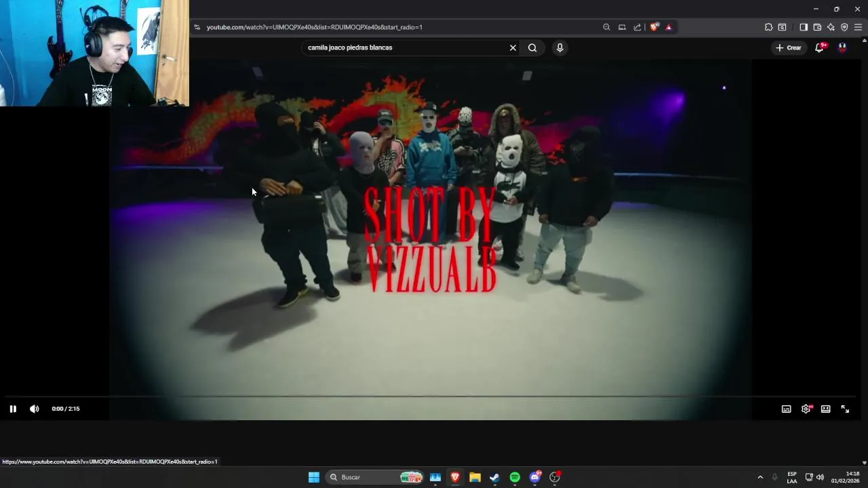Open the Crear menu

coord(789,47)
